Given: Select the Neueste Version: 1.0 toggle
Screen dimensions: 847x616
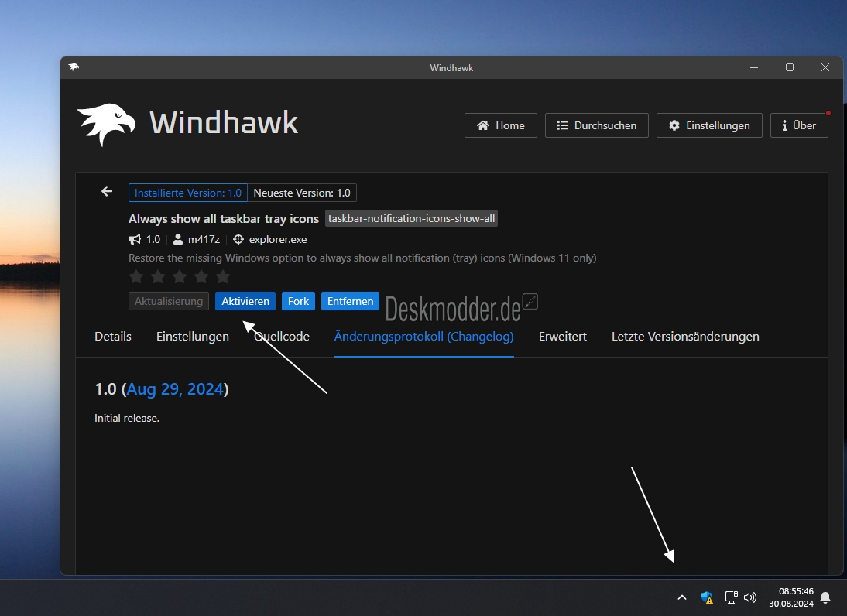Looking at the screenshot, I should (302, 193).
